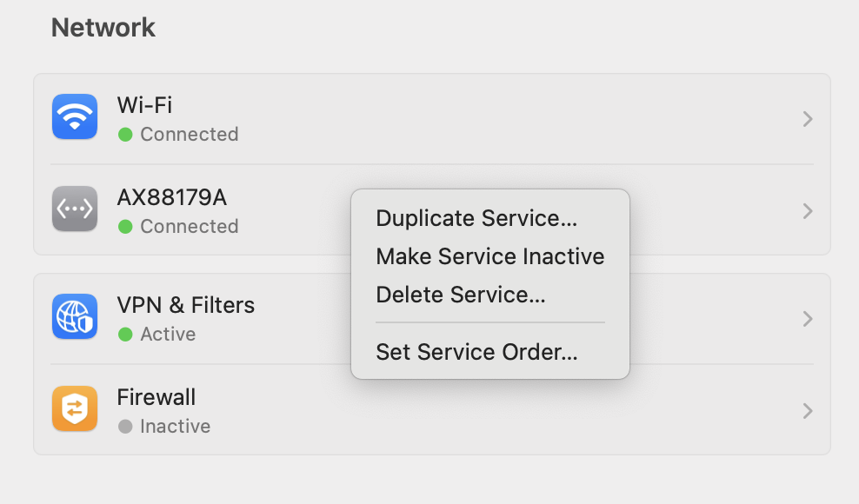Screen dimensions: 859x504
Task: Click the blue Wi-Fi icon
Action: (x=75, y=116)
